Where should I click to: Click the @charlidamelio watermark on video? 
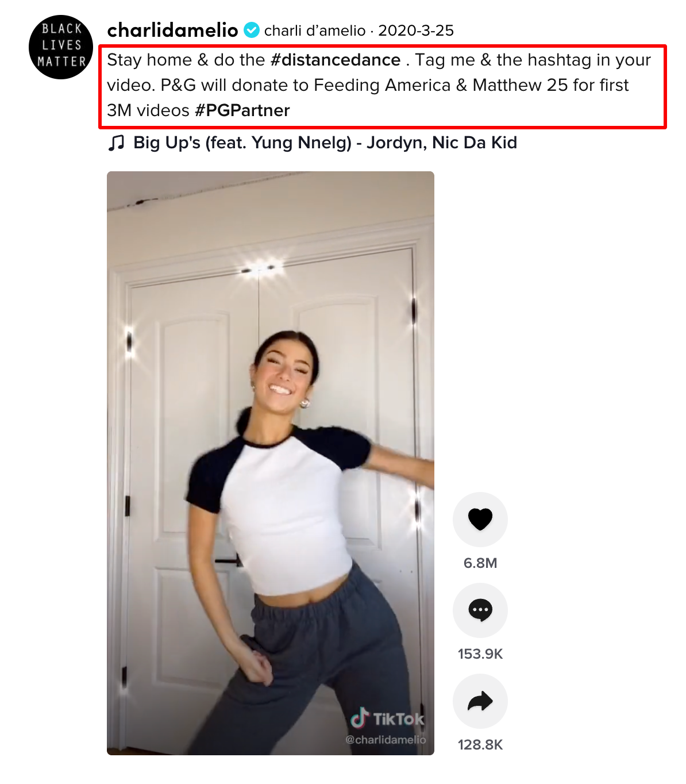point(386,740)
